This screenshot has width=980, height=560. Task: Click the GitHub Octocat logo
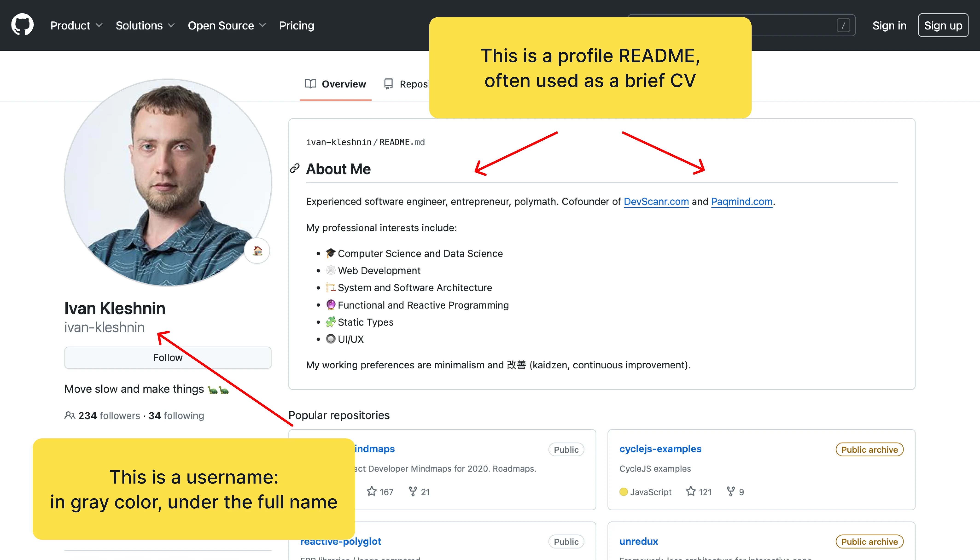[x=22, y=25]
